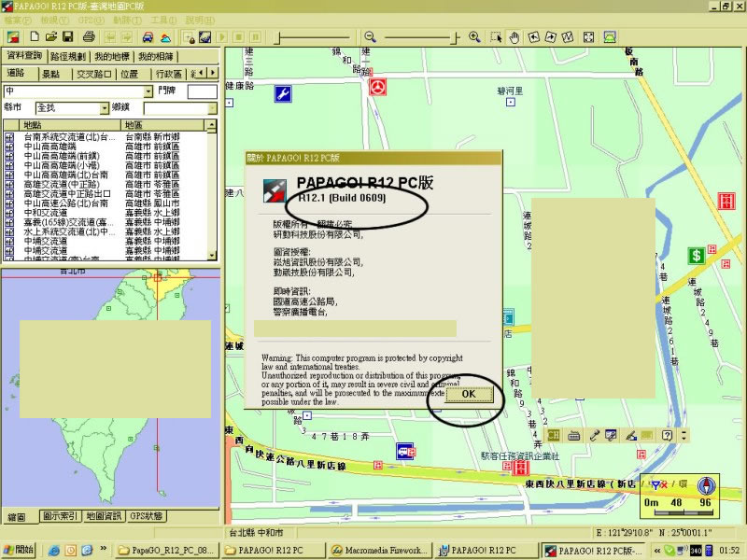
Task: Click the rotate map left icon
Action: pos(534,37)
